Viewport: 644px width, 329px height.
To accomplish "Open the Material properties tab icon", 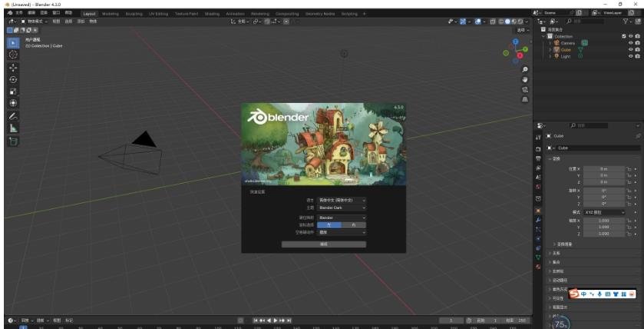I will (538, 267).
